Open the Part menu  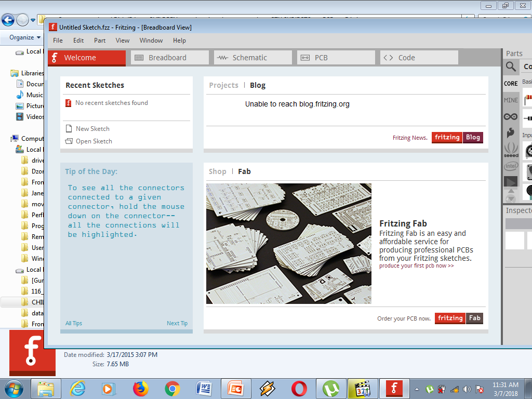(x=100, y=41)
